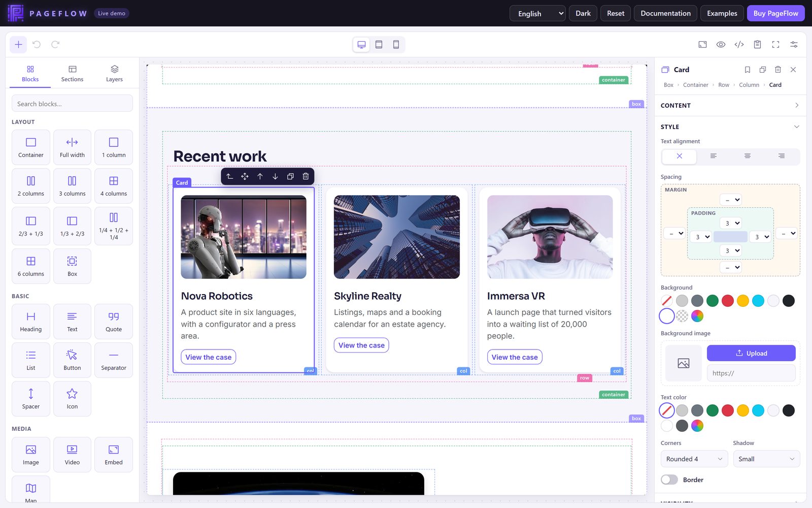Screen dimensions: 812x508
Task: Pick red text color swatch
Action: coord(728,410)
